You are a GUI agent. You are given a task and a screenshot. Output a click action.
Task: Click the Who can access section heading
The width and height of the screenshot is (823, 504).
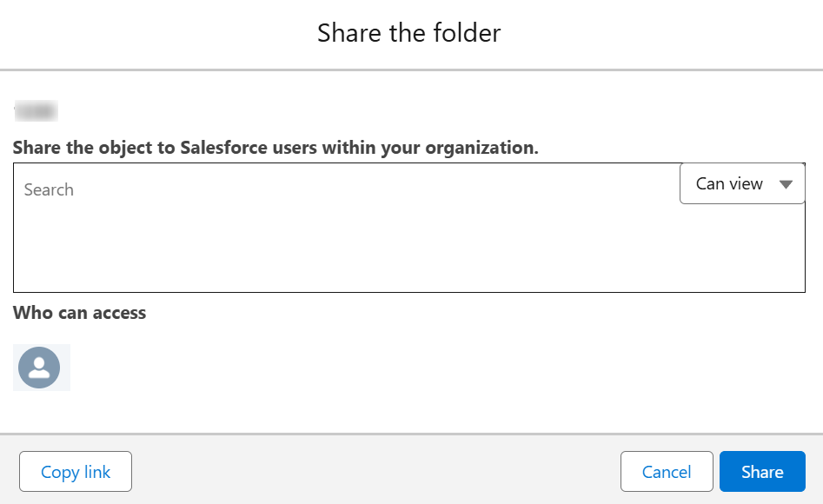(x=79, y=313)
